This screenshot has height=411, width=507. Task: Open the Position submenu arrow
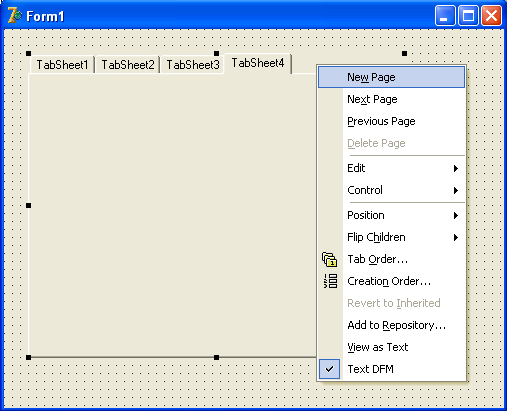[x=456, y=215]
